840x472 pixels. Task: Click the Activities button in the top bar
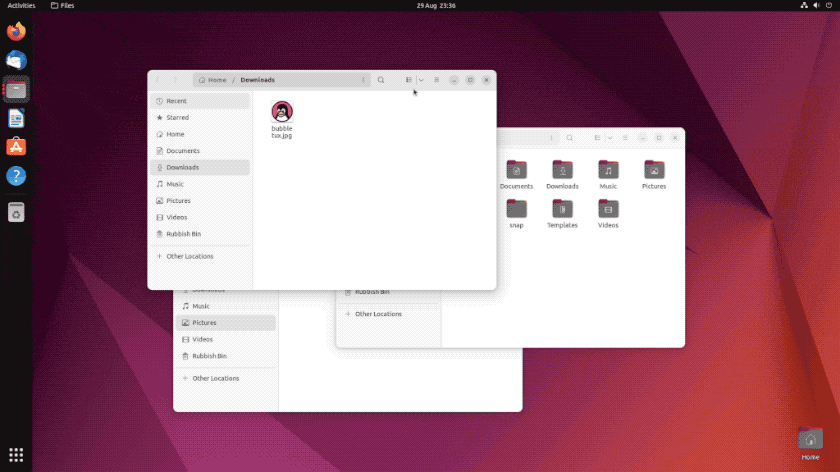click(22, 5)
